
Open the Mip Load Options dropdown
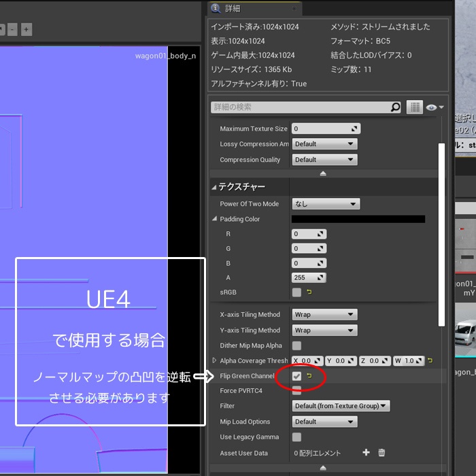pyautogui.click(x=324, y=422)
